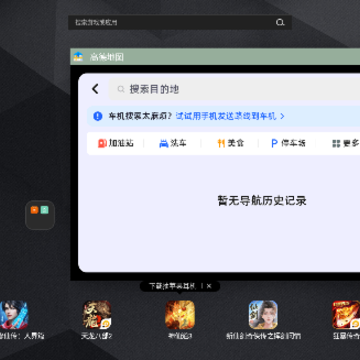Click the 搜索目的地 destination search field

tap(234, 89)
